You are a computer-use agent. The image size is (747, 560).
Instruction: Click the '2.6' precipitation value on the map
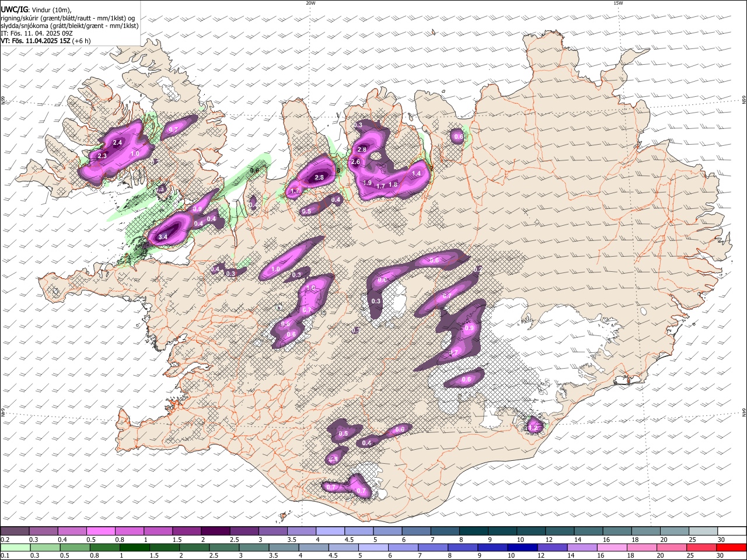coord(355,162)
